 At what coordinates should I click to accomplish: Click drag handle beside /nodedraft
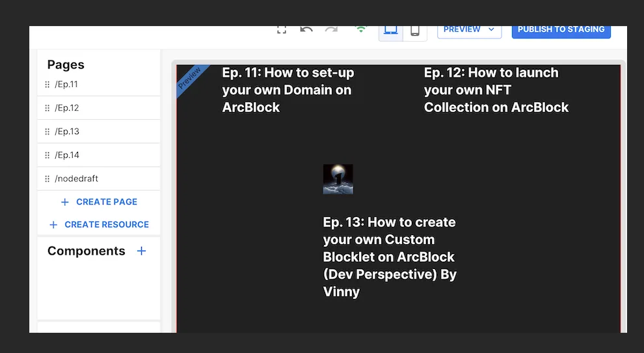tap(47, 178)
